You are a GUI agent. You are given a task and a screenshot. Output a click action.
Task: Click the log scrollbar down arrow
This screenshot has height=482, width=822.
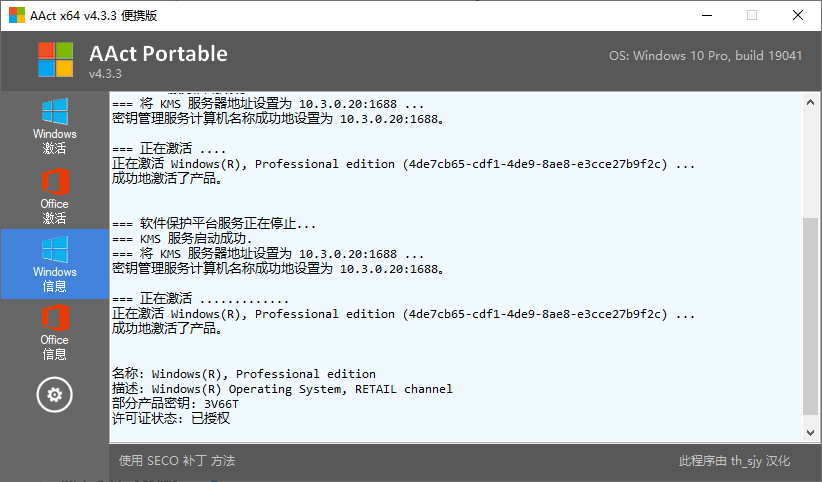[x=810, y=433]
